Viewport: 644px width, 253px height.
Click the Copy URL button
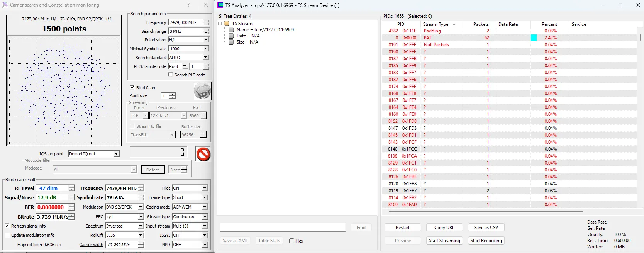pos(444,228)
